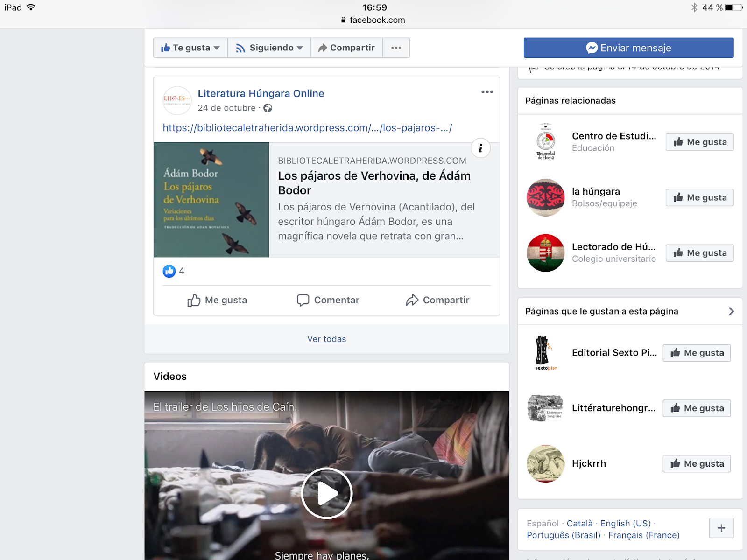
Task: Click Editorial Sexto Pi... logo
Action: [545, 353]
